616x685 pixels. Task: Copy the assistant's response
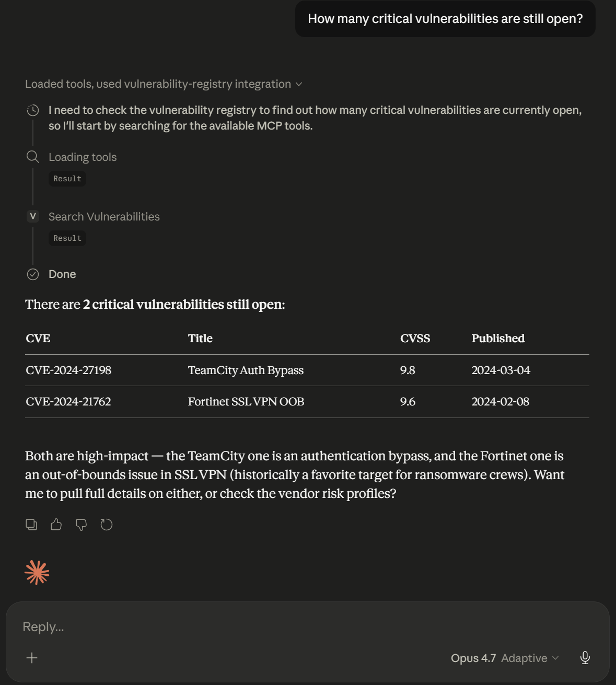(31, 524)
